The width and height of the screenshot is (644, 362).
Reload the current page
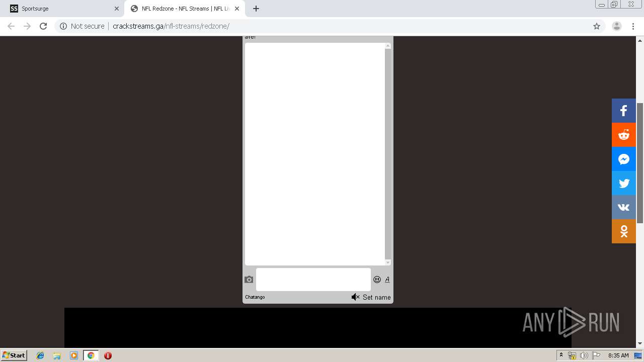click(x=43, y=26)
